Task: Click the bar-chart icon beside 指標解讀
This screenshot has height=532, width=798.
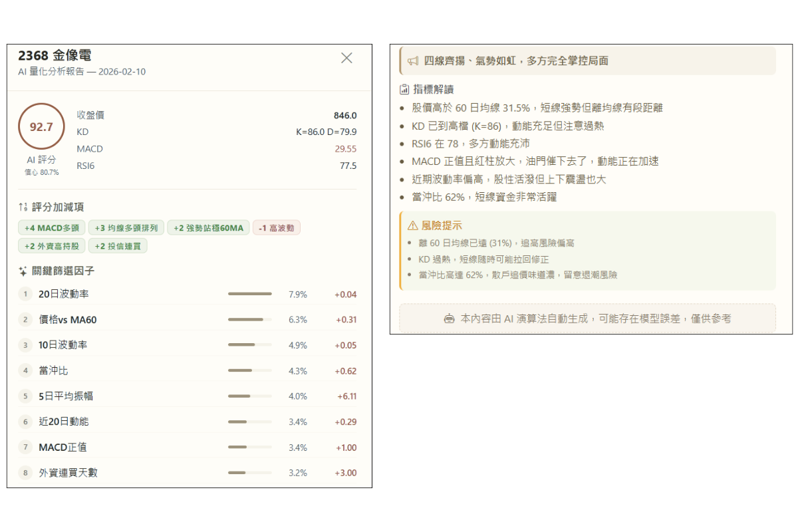Action: pyautogui.click(x=404, y=88)
